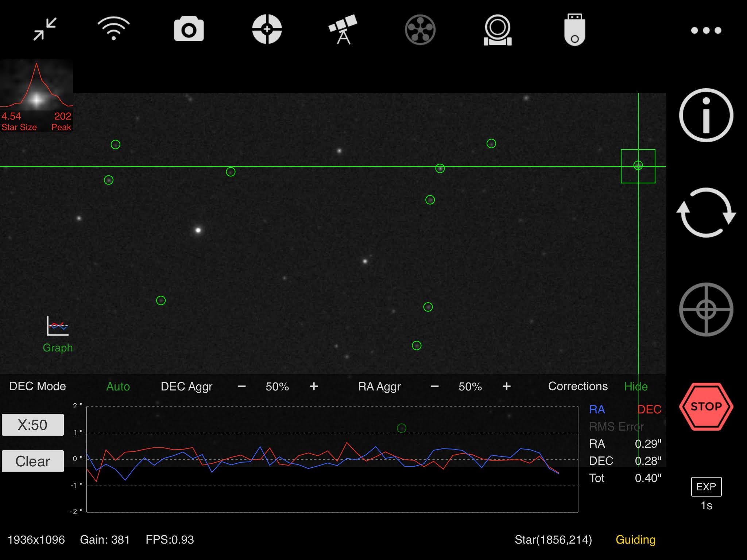Image resolution: width=747 pixels, height=560 pixels.
Task: Click the 202 Peak readout
Action: [x=63, y=116]
